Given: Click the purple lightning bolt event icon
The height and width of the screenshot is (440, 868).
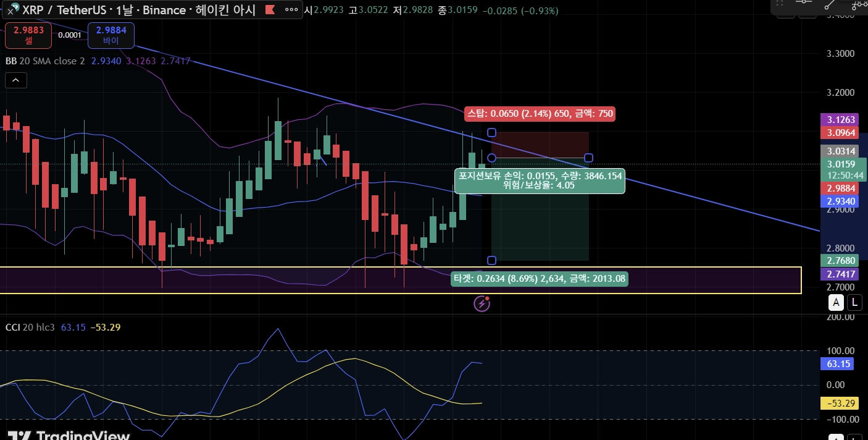Looking at the screenshot, I should [x=482, y=304].
